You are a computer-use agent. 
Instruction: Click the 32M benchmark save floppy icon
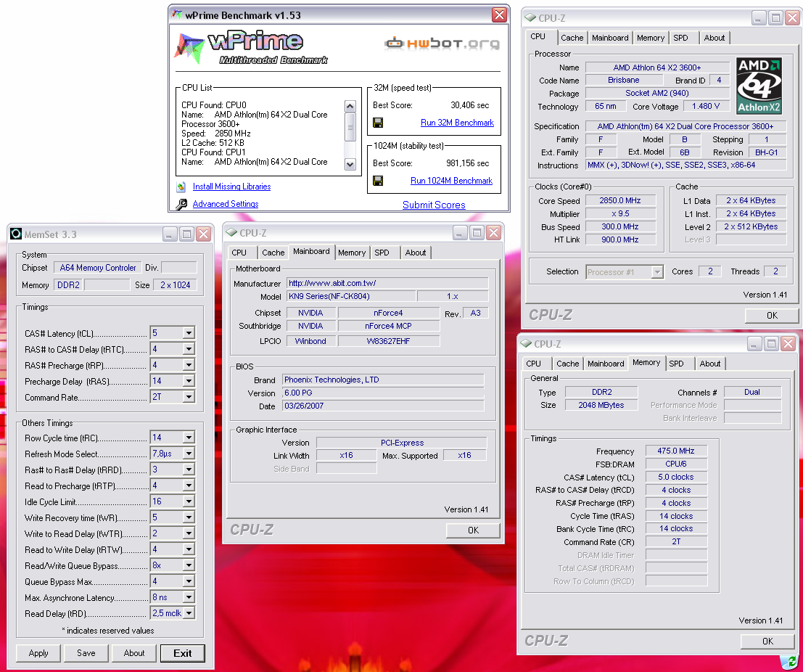[x=378, y=123]
